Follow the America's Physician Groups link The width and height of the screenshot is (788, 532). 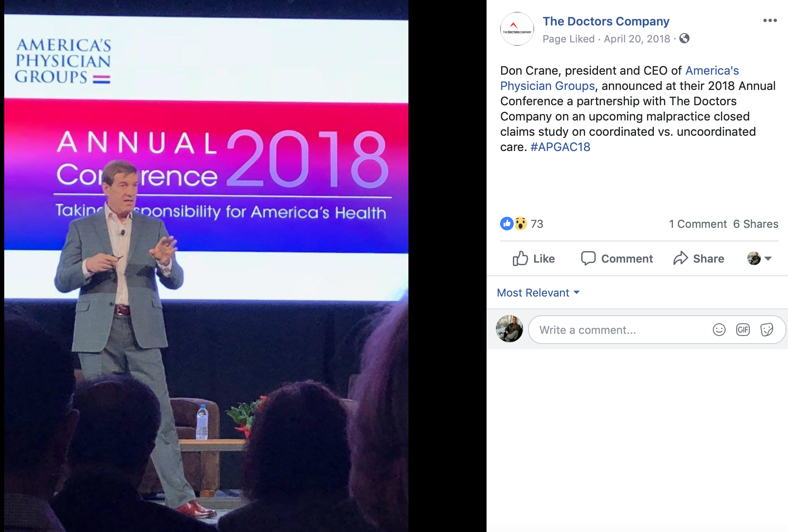pyautogui.click(x=619, y=78)
